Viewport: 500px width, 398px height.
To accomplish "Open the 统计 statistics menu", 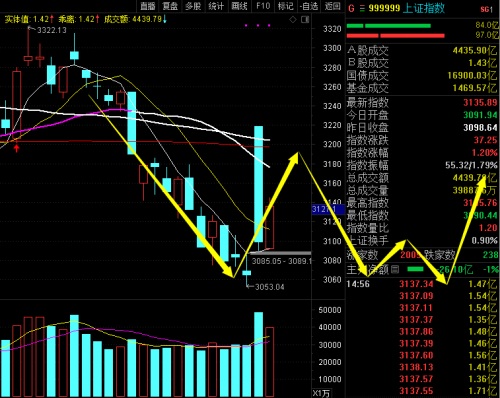I will 216,6.
